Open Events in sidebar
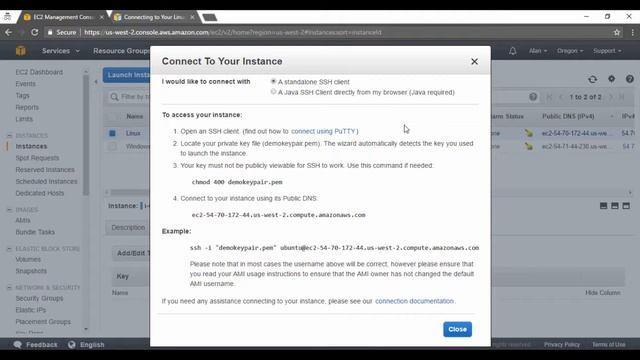The width and height of the screenshot is (640, 360). [x=25, y=84]
